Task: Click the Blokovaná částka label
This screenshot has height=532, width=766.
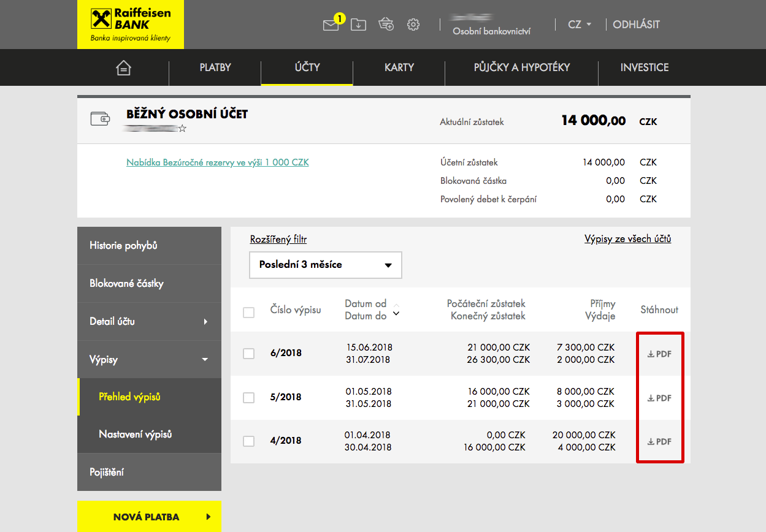Action: (473, 181)
